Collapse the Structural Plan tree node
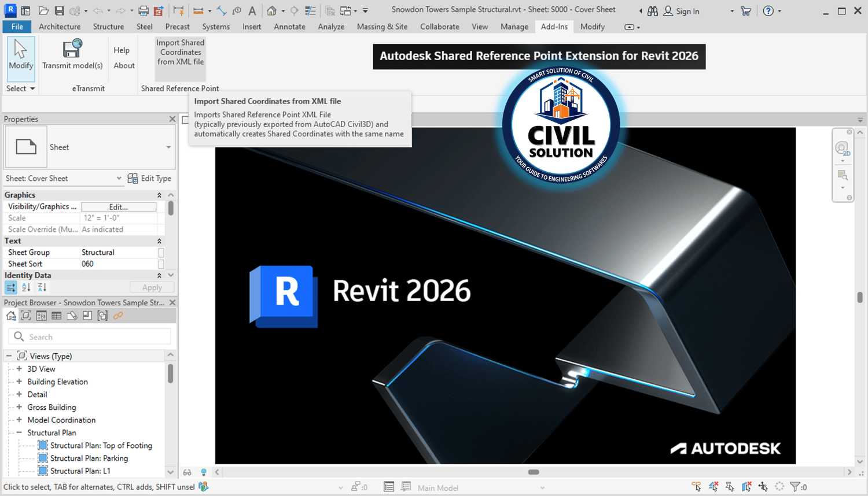 tap(19, 432)
